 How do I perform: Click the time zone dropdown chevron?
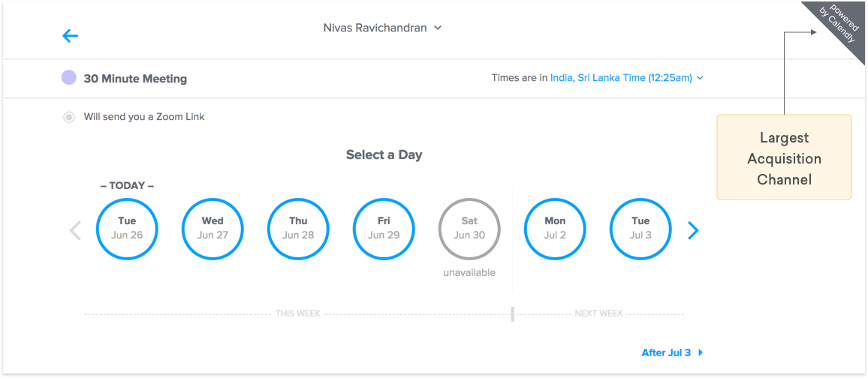pos(700,77)
